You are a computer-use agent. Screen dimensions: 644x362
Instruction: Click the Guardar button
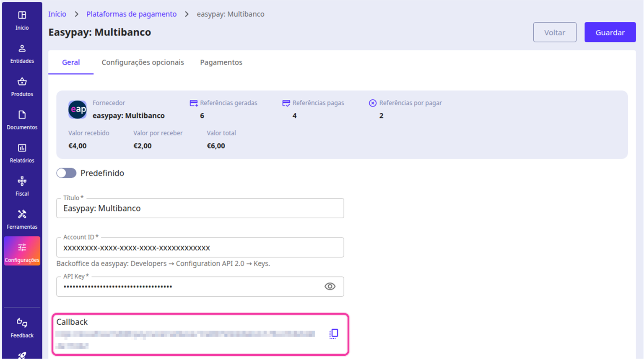click(x=610, y=32)
